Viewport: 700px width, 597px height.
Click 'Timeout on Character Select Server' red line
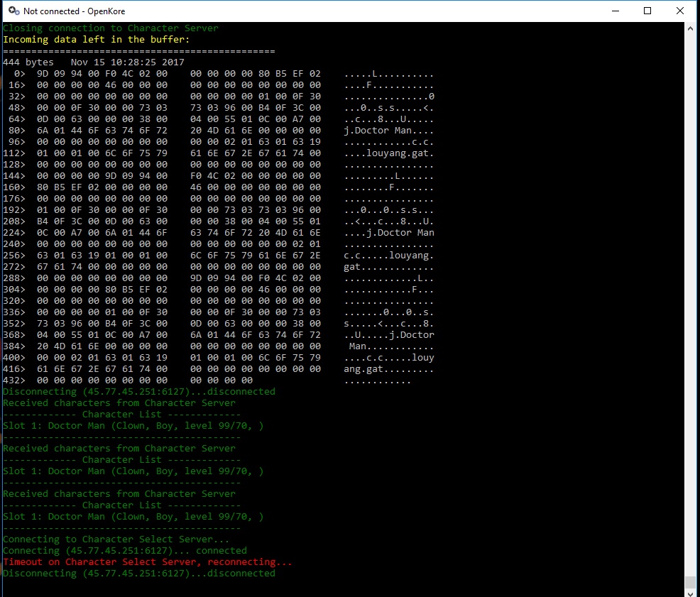148,562
